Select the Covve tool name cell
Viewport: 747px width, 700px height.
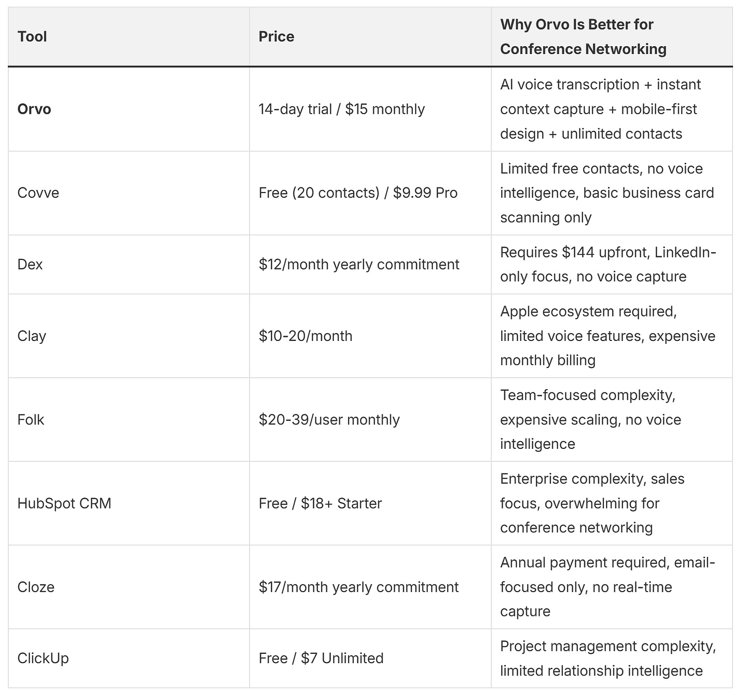(x=129, y=193)
